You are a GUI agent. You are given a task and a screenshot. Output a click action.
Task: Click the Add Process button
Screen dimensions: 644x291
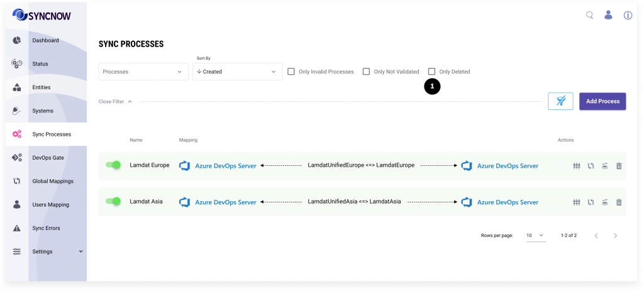(602, 101)
